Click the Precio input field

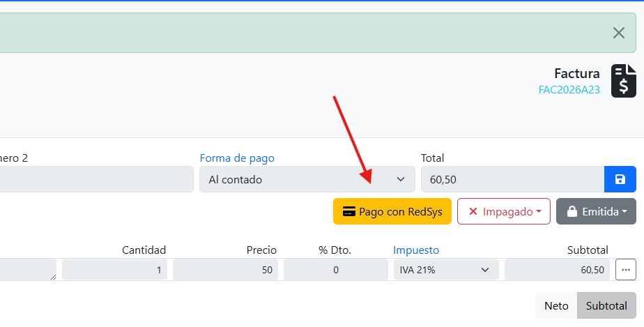pos(225,270)
